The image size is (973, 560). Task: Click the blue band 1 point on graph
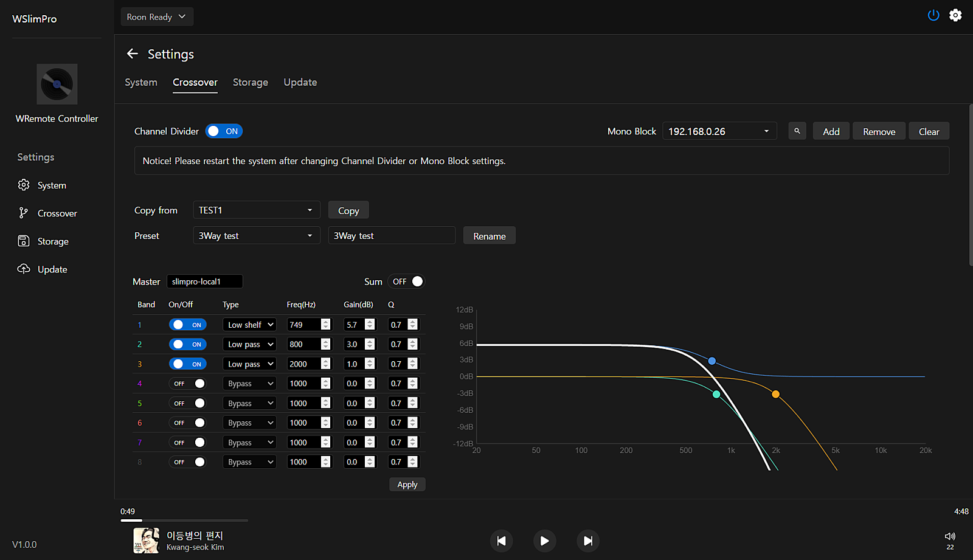coord(712,361)
